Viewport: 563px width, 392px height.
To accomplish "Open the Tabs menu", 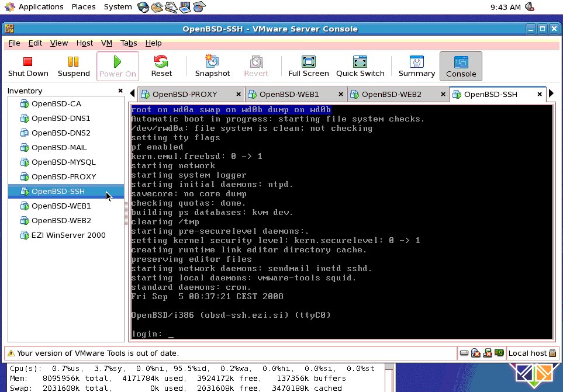I will click(x=129, y=43).
